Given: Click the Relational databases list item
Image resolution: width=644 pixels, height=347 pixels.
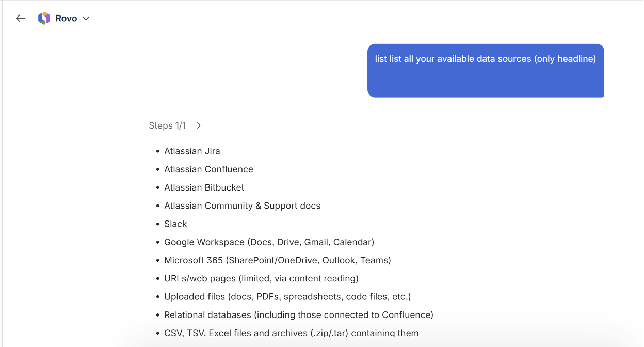Looking at the screenshot, I should coord(299,314).
